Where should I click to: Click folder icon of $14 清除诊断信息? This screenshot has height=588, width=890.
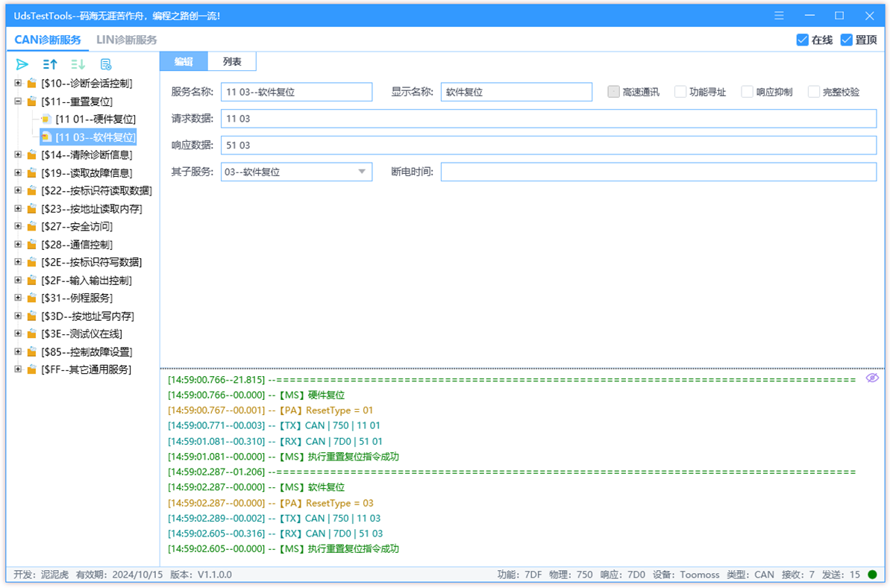point(32,155)
